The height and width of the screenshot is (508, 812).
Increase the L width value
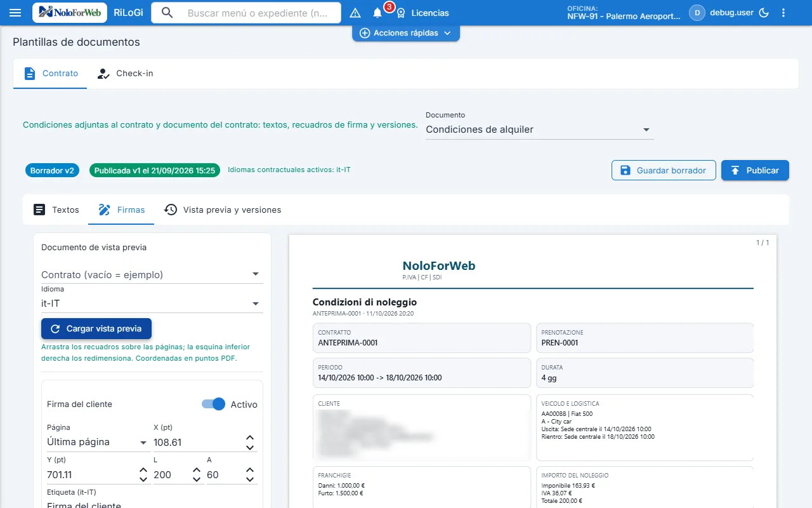click(197, 471)
